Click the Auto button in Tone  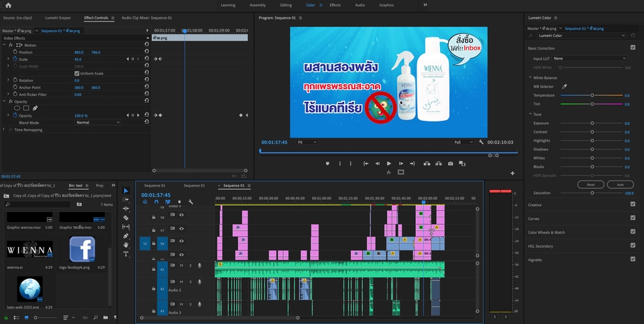(620, 184)
